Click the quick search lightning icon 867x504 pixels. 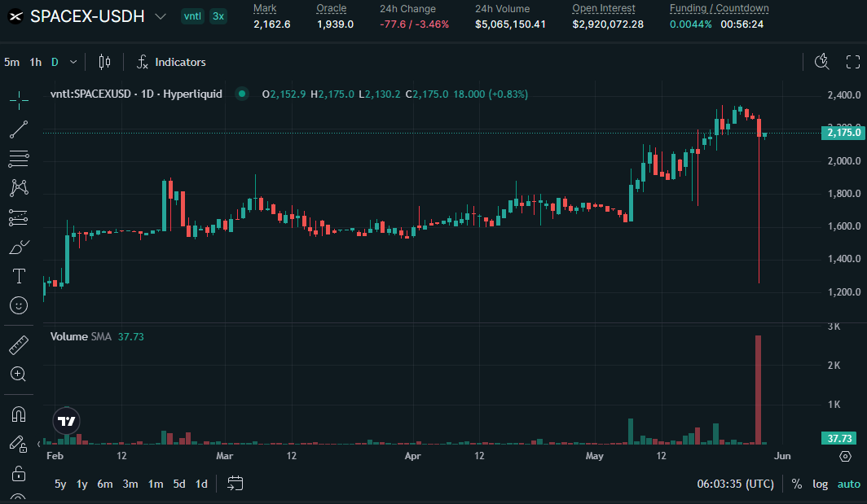[x=822, y=62]
